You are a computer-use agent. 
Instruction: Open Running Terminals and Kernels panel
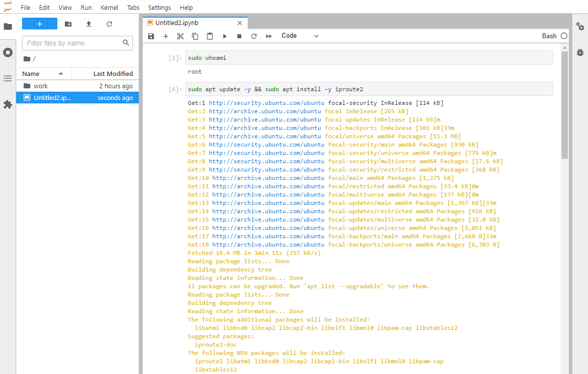tap(8, 52)
